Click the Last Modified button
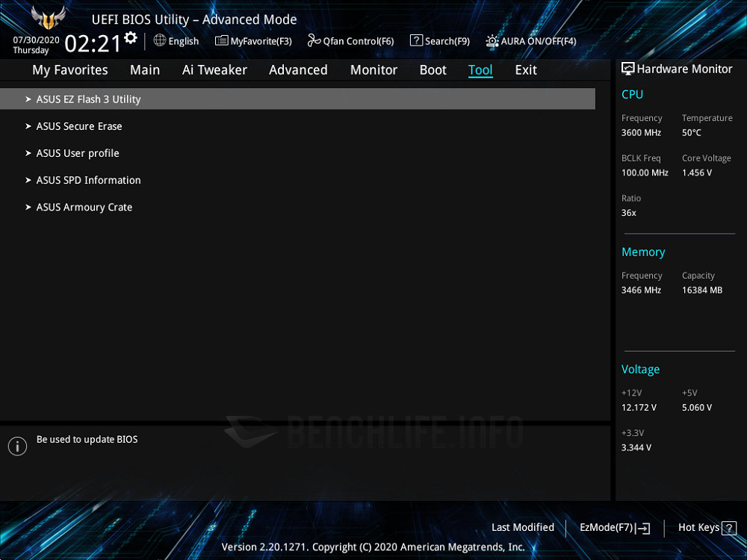The image size is (747, 560). tap(522, 527)
